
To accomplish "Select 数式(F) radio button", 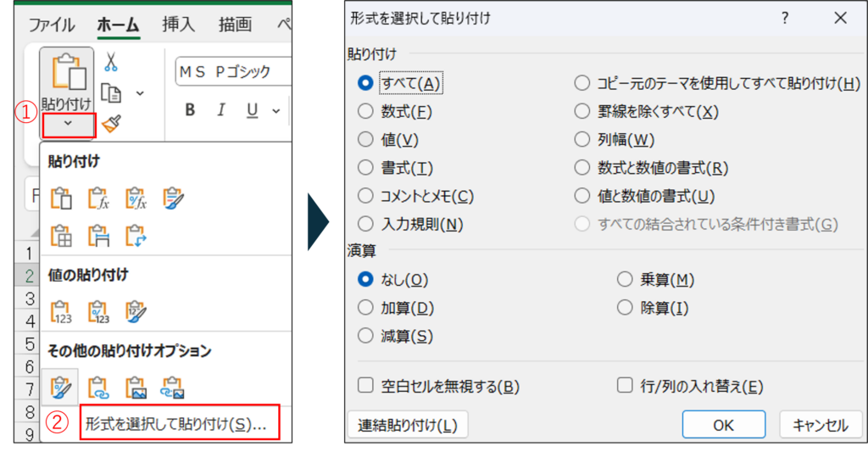I will [x=365, y=111].
